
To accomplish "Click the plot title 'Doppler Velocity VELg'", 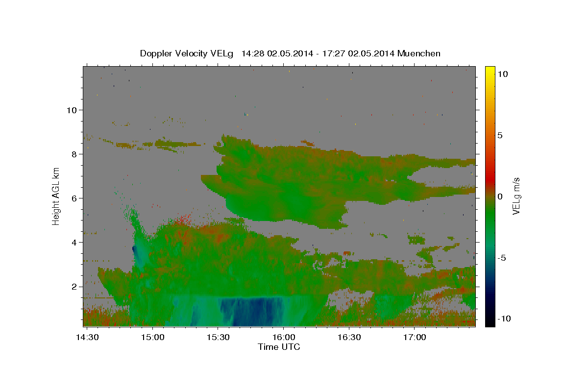I will (187, 53).
